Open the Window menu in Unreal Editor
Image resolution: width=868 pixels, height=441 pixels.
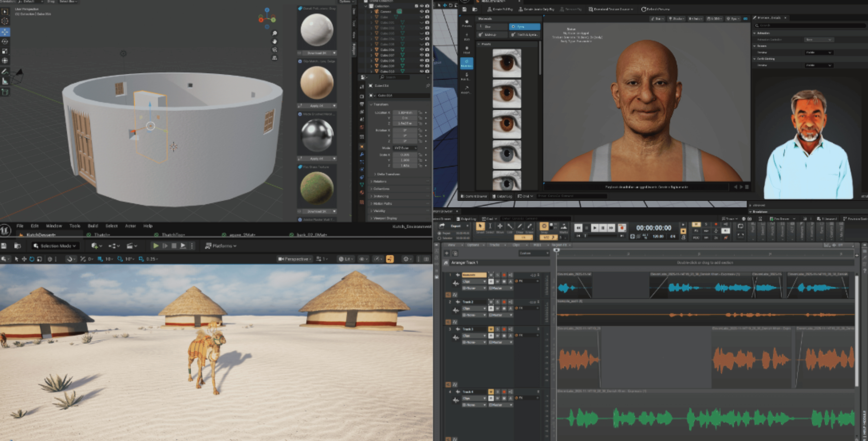point(54,226)
